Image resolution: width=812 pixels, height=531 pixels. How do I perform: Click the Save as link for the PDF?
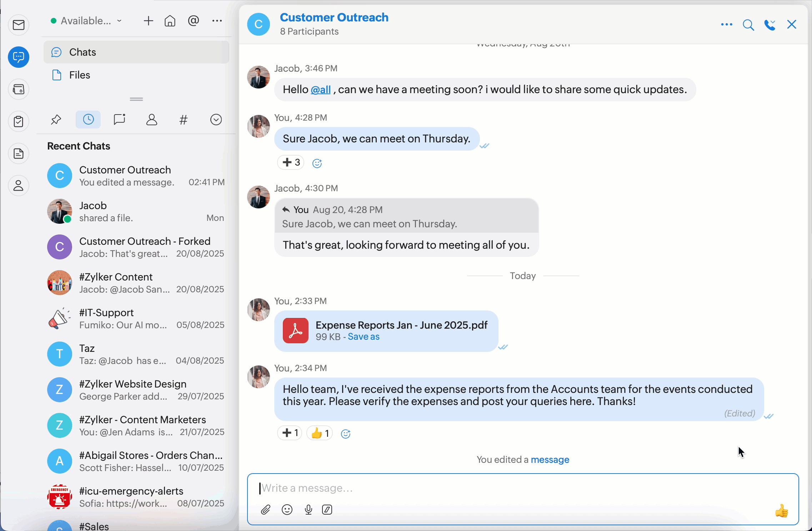pyautogui.click(x=364, y=337)
